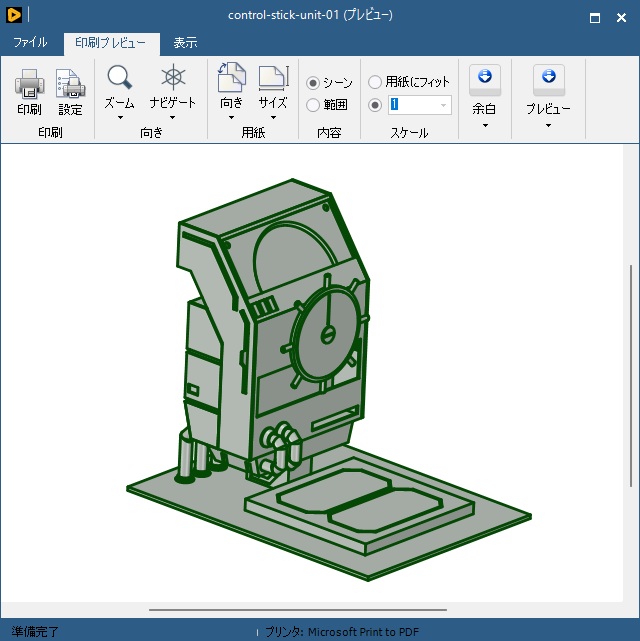Click the 印刷 printer icon
The image size is (640, 641).
pyautogui.click(x=29, y=83)
